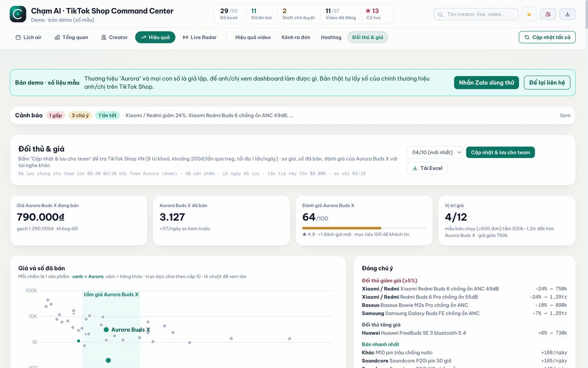
Task: Click the "1 gấp" alert badge
Action: coord(56,115)
